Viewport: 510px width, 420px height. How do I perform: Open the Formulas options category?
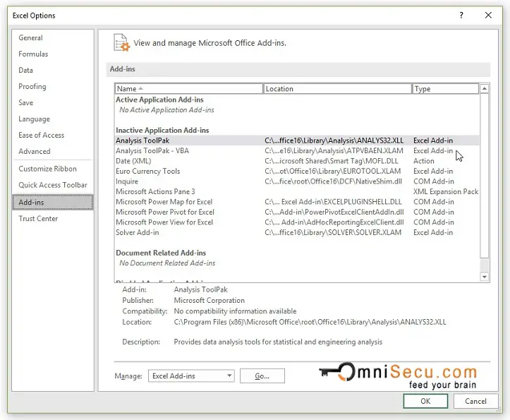33,54
